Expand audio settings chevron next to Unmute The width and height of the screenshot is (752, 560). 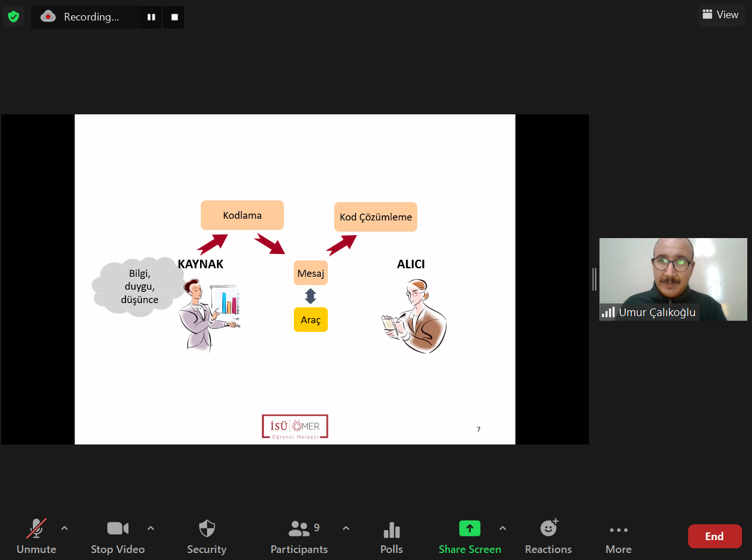pos(65,528)
